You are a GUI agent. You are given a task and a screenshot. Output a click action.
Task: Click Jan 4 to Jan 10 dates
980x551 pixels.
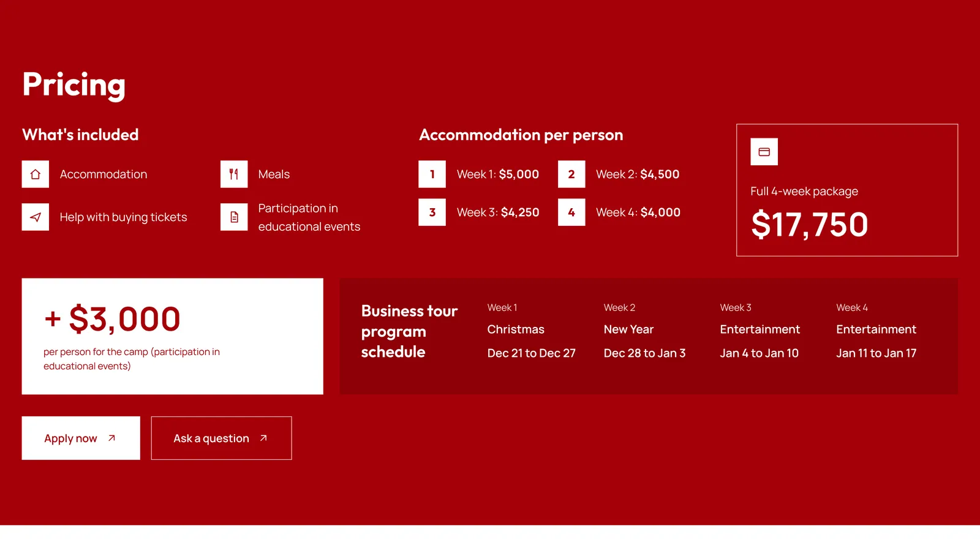tap(759, 353)
